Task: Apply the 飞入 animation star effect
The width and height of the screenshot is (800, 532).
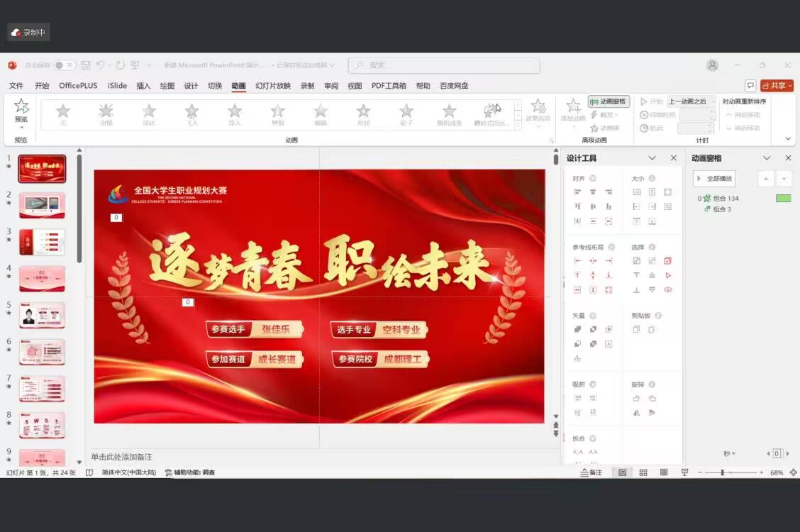Action: [191, 111]
